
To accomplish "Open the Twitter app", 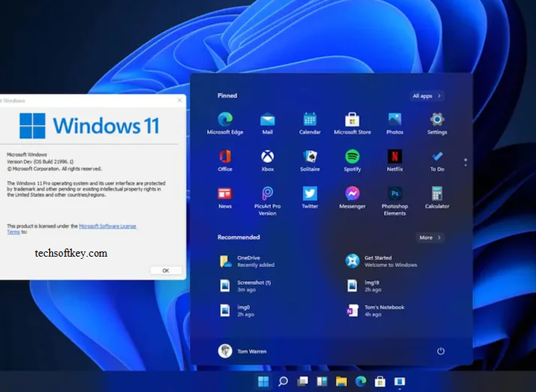I will pos(310,197).
